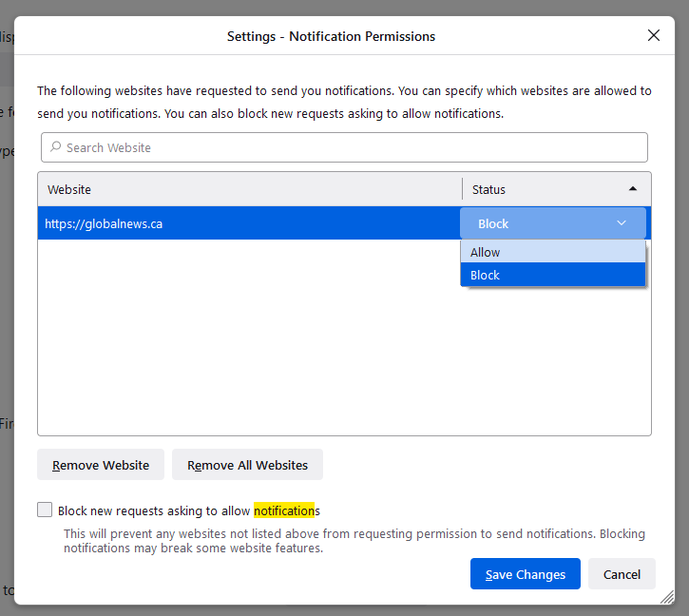The image size is (689, 616).
Task: Cancel the notification permissions dialog
Action: click(622, 574)
